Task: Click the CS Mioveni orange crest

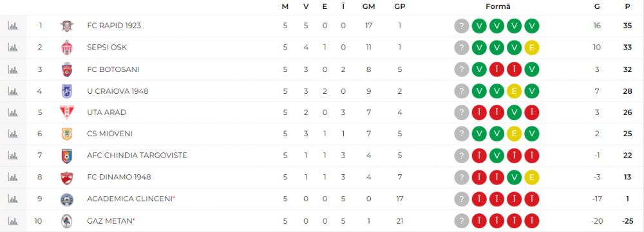Action: tap(66, 134)
